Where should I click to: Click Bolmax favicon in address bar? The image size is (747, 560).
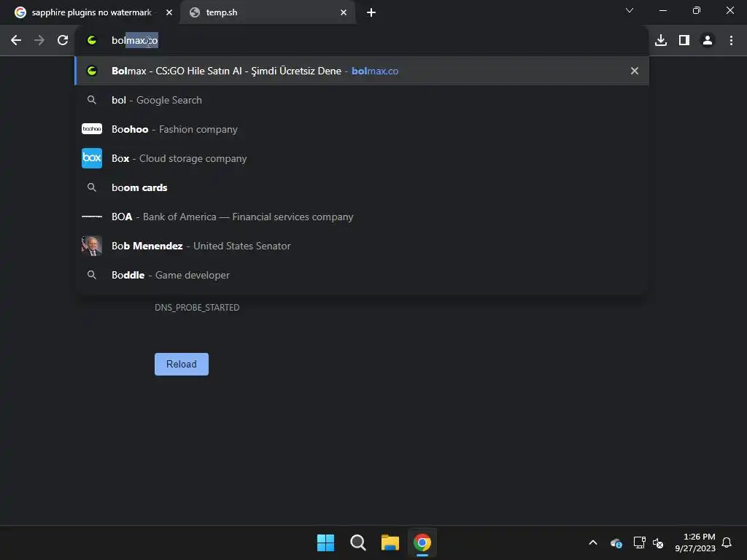(x=92, y=41)
